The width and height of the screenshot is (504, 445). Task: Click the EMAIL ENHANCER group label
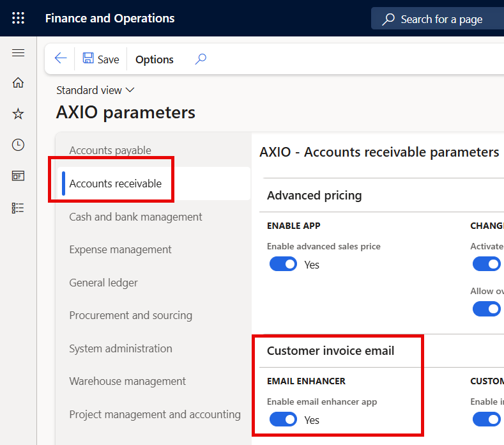click(x=307, y=381)
